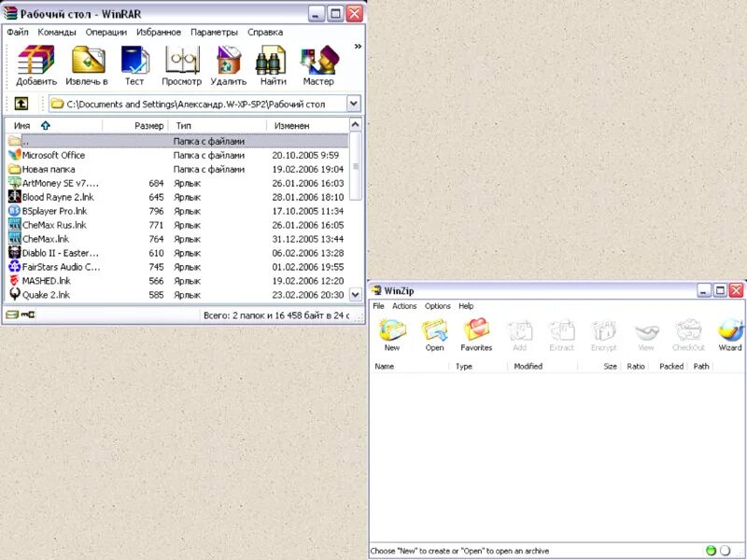Click the WinRAR list scroll up arrow
The width and height of the screenshot is (747, 560).
coord(356,125)
